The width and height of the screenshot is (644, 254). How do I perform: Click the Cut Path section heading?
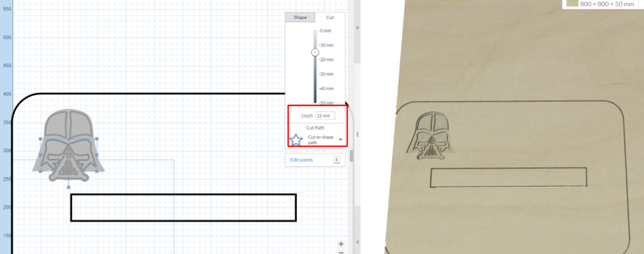(x=315, y=128)
